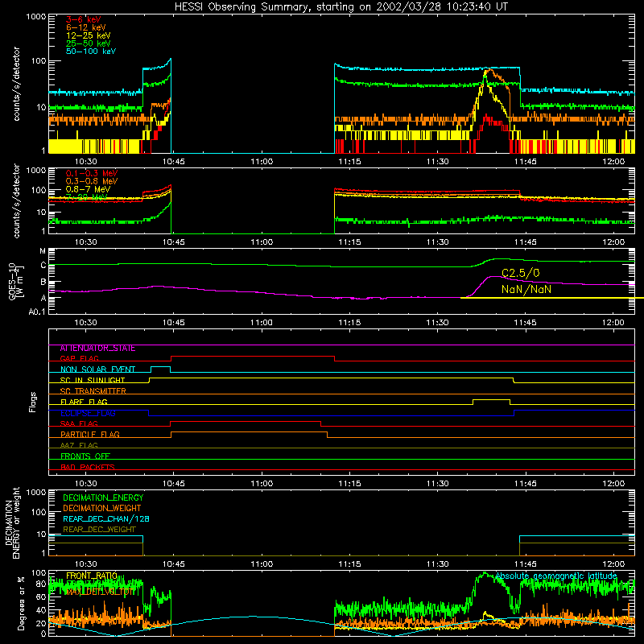The image size is (644, 644).
Task: Click the 11:00 tick under the Flags panel
Action: [261, 483]
